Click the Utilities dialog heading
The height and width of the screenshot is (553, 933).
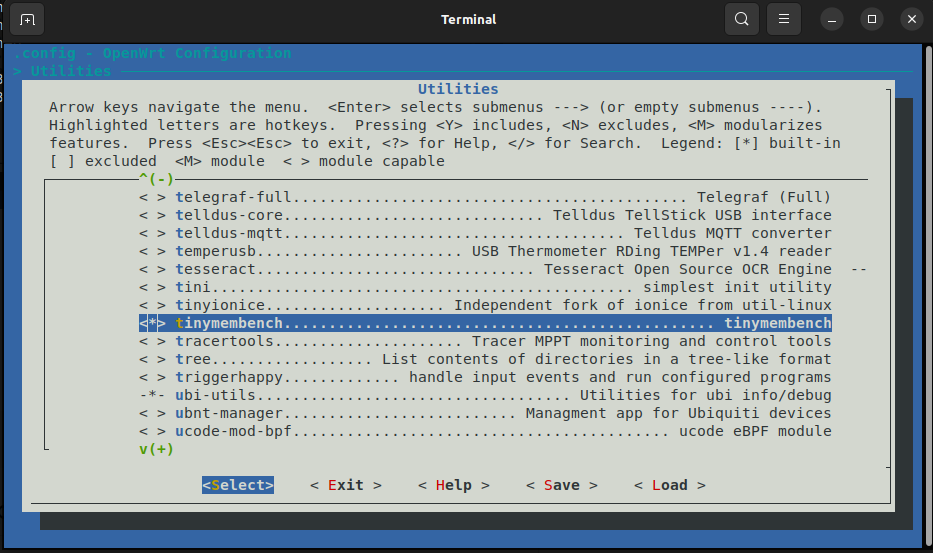(x=458, y=89)
